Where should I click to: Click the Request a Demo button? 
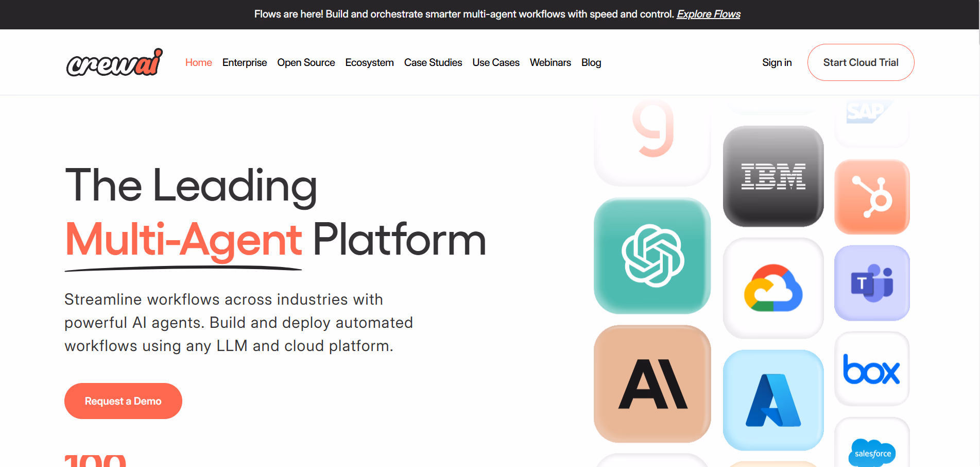(x=123, y=401)
